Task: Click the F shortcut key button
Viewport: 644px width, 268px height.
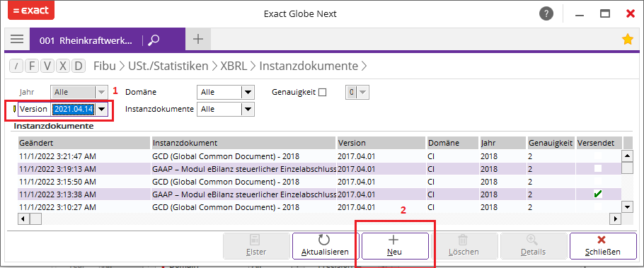Action: click(32, 66)
